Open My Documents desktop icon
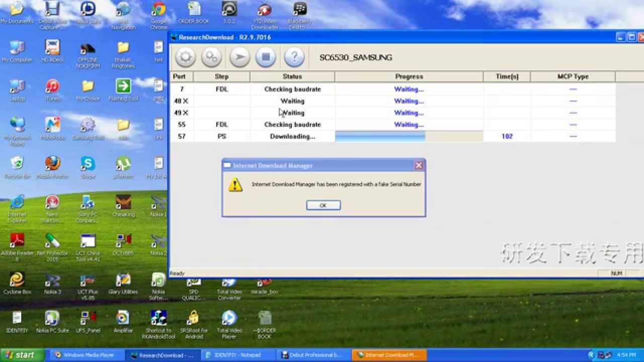 pos(17,14)
